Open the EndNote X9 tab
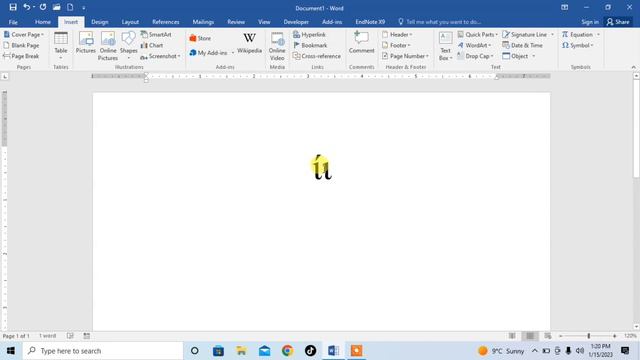This screenshot has width=640, height=360. point(370,22)
